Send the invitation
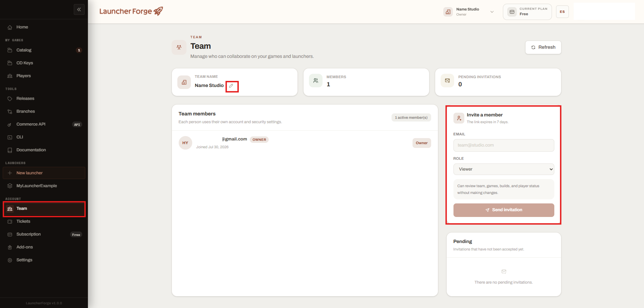The height and width of the screenshot is (308, 644). click(x=504, y=210)
